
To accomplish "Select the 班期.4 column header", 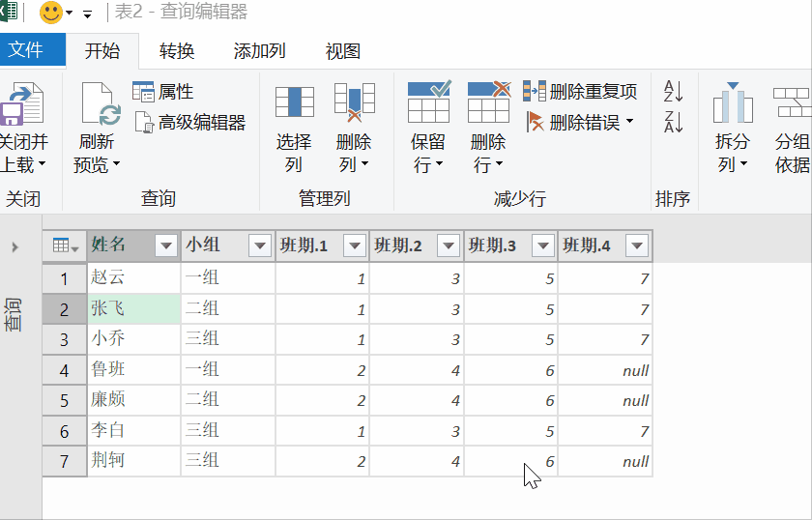I will point(605,245).
